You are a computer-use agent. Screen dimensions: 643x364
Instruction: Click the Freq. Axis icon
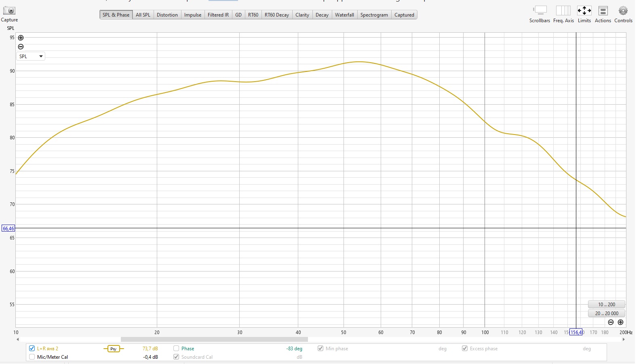pos(563,11)
